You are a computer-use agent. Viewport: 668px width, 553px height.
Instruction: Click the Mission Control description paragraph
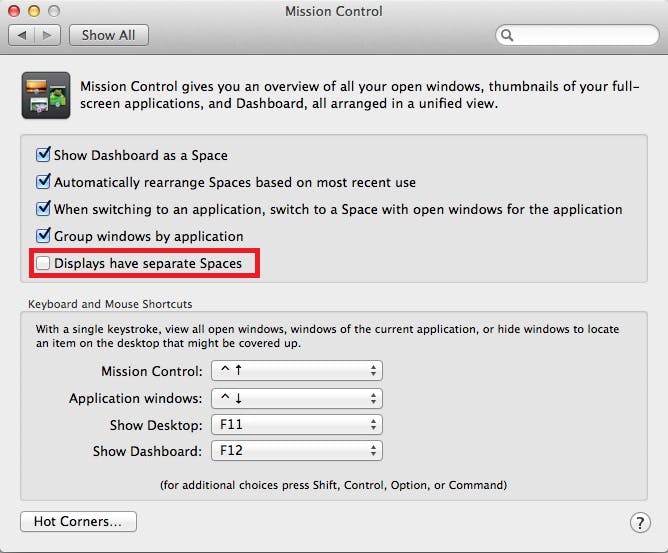tap(360, 95)
